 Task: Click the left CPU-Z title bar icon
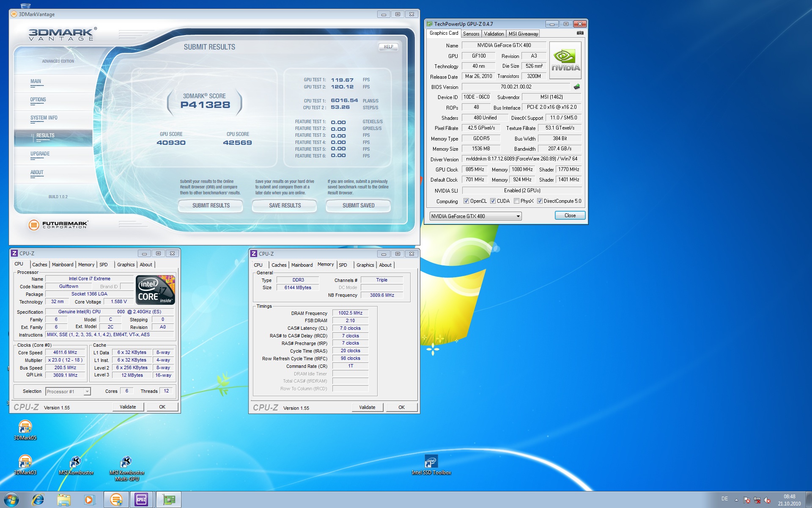(14, 253)
